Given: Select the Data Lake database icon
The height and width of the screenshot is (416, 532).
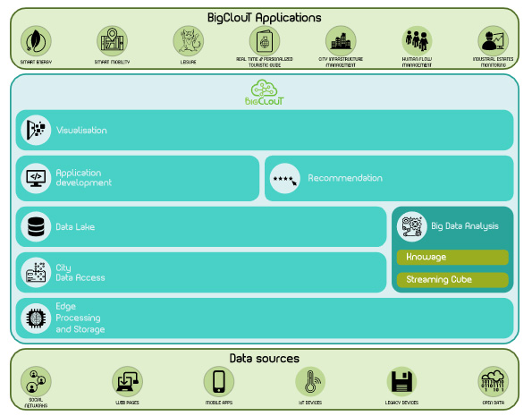Looking at the screenshot, I should click(x=36, y=227).
